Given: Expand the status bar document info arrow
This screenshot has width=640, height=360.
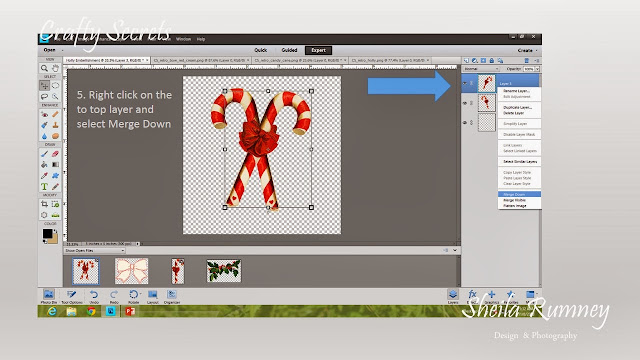Looking at the screenshot, I should coord(138,244).
